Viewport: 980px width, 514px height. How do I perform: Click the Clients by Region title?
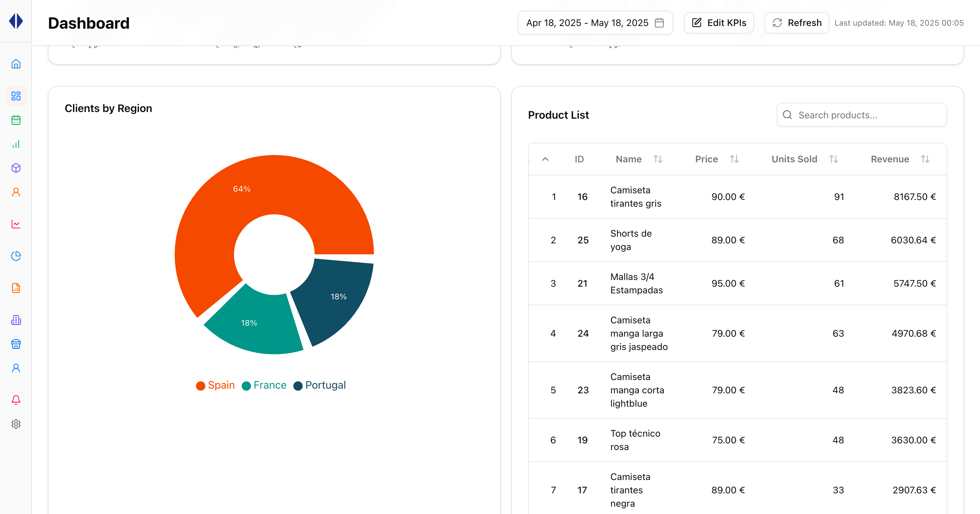pos(108,108)
